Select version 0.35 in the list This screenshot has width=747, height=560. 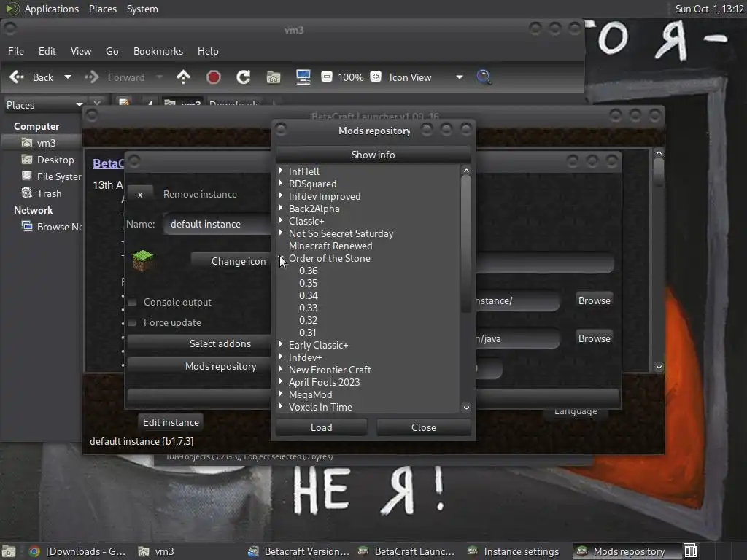point(309,283)
